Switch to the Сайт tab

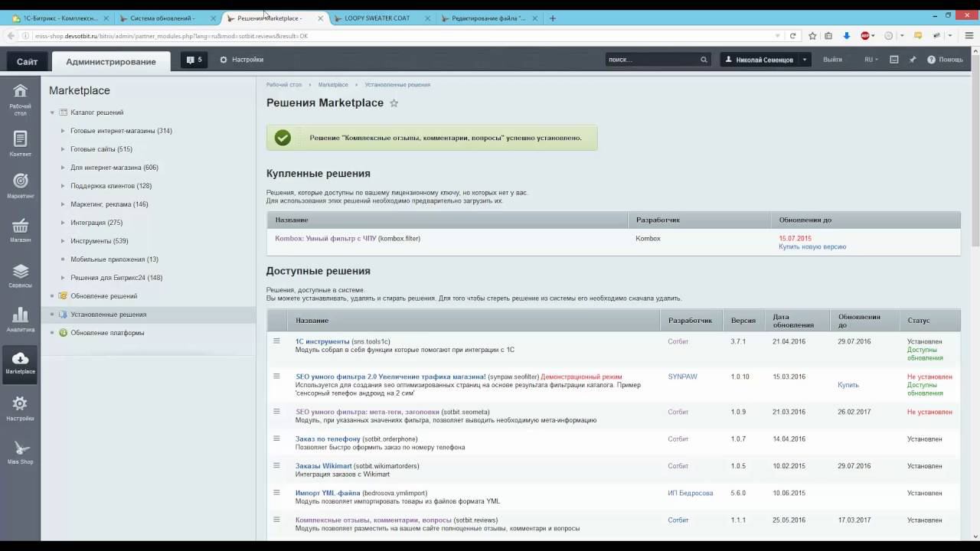[x=27, y=62]
